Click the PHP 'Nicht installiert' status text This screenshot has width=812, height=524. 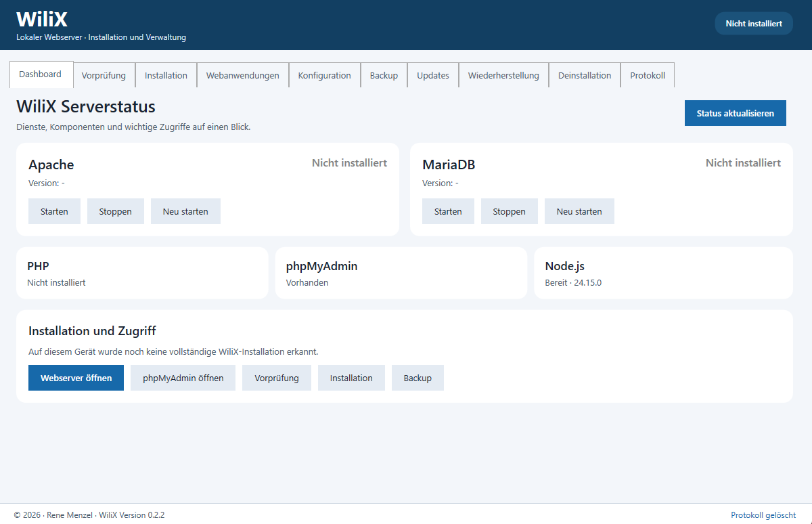click(x=56, y=283)
